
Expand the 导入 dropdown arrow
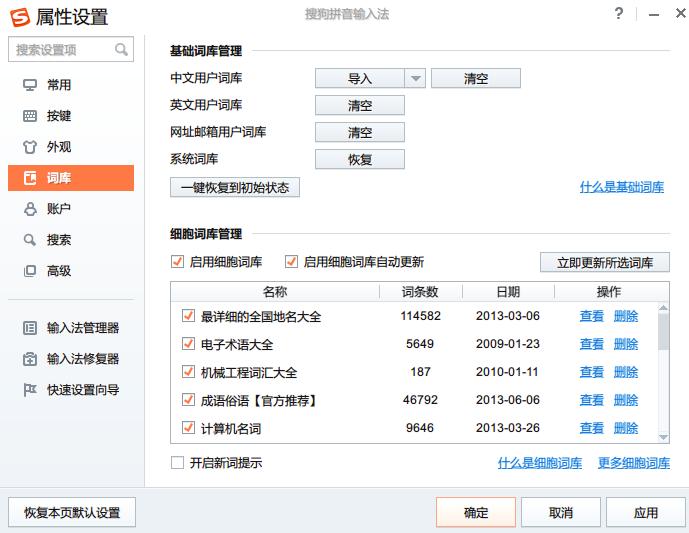click(x=415, y=78)
